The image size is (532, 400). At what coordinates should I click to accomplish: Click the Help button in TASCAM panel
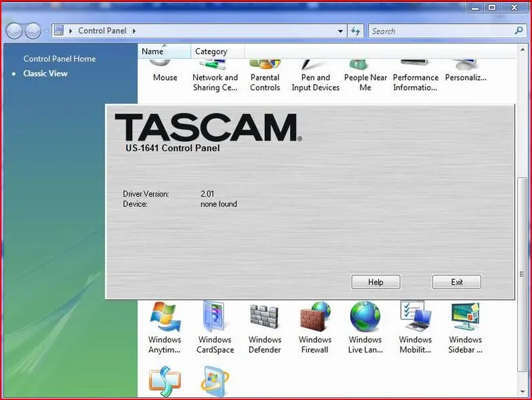[x=376, y=282]
